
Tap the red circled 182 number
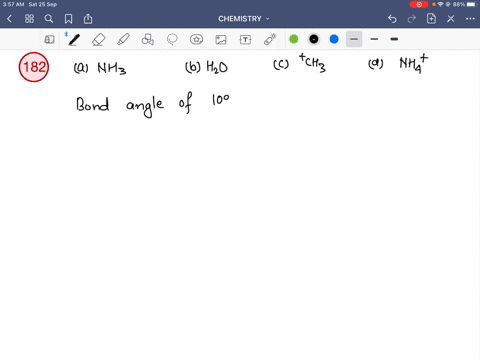(34, 67)
